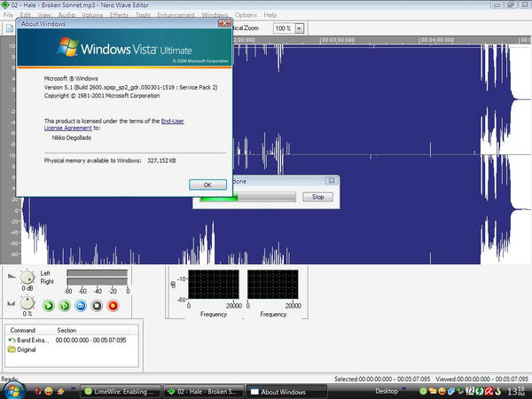Screen dimensions: 532x399
Task: Click the 00:03:00:000 timeline marker
Action: 338,40
